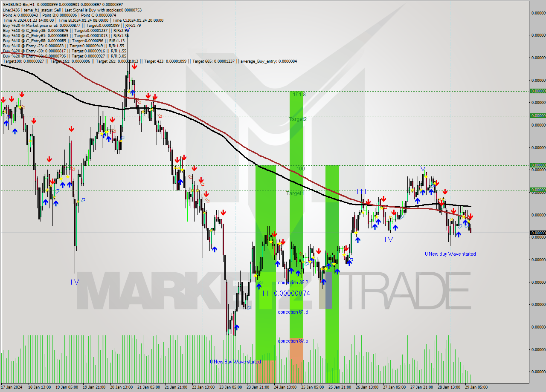Select the 'Line:3436' header text
The height and width of the screenshot is (392, 546).
(x=11, y=10)
